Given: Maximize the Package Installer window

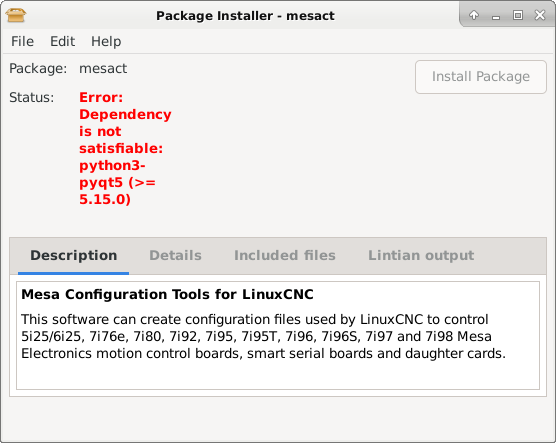Looking at the screenshot, I should (518, 15).
